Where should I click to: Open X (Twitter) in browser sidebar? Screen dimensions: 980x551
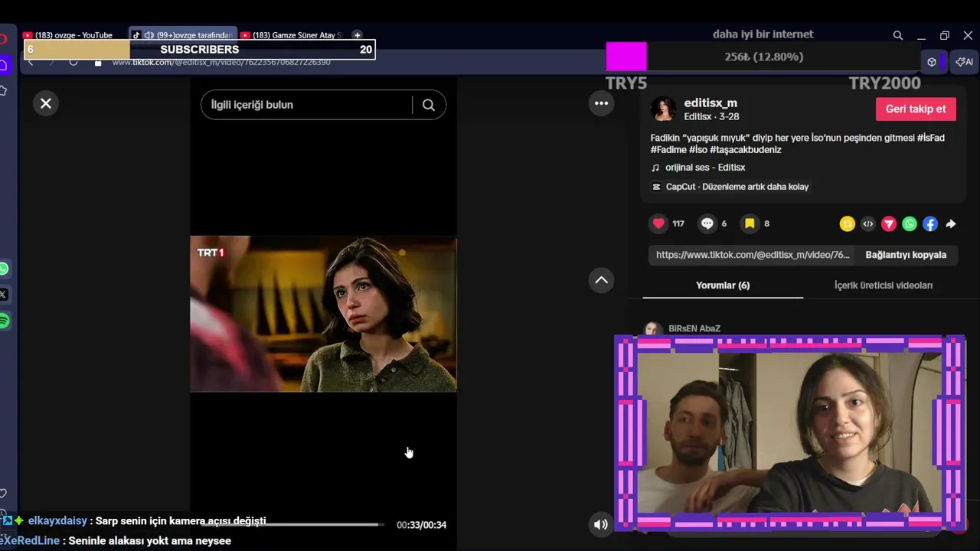(4, 295)
